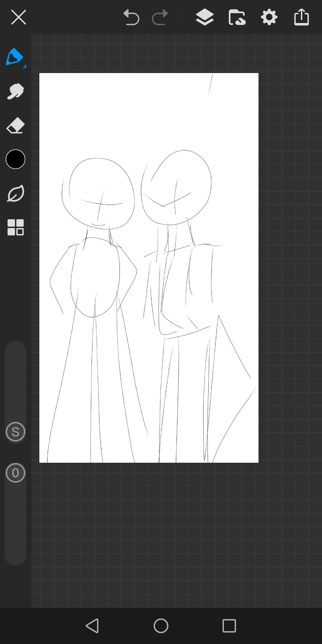Screen dimensions: 322x644
Task: Tap the opacity O slider handle
Action: [16, 473]
